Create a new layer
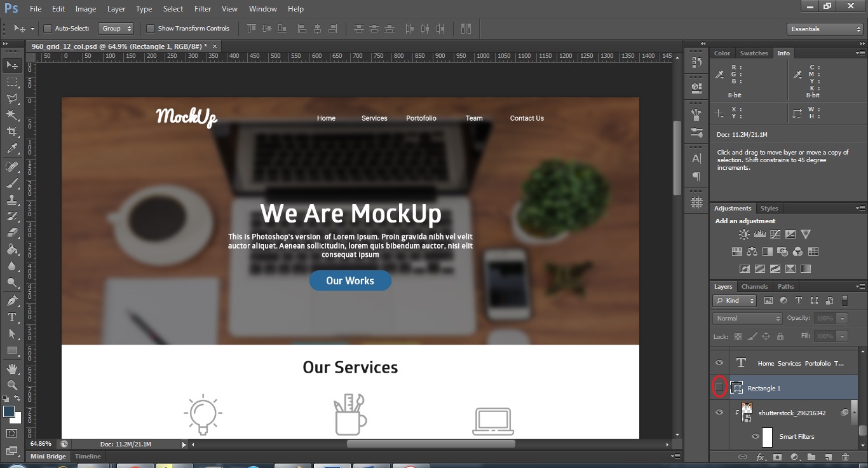This screenshot has height=468, width=868. [829, 457]
